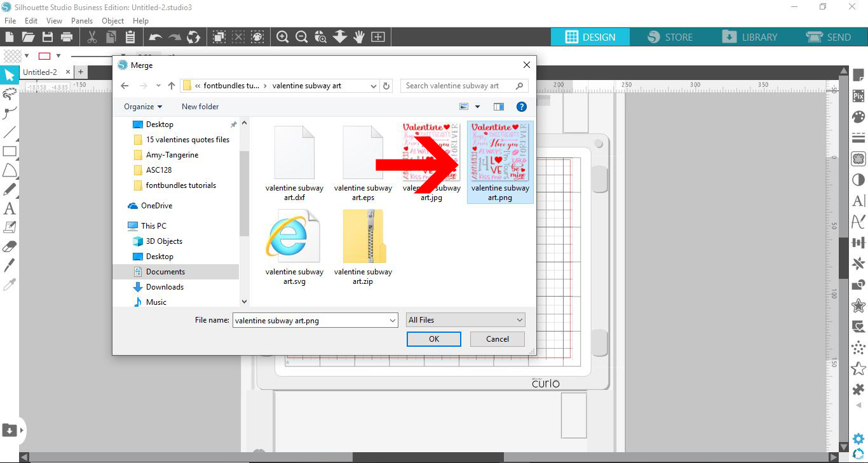
Task: Open the Line Style panel icon
Action: tap(858, 138)
